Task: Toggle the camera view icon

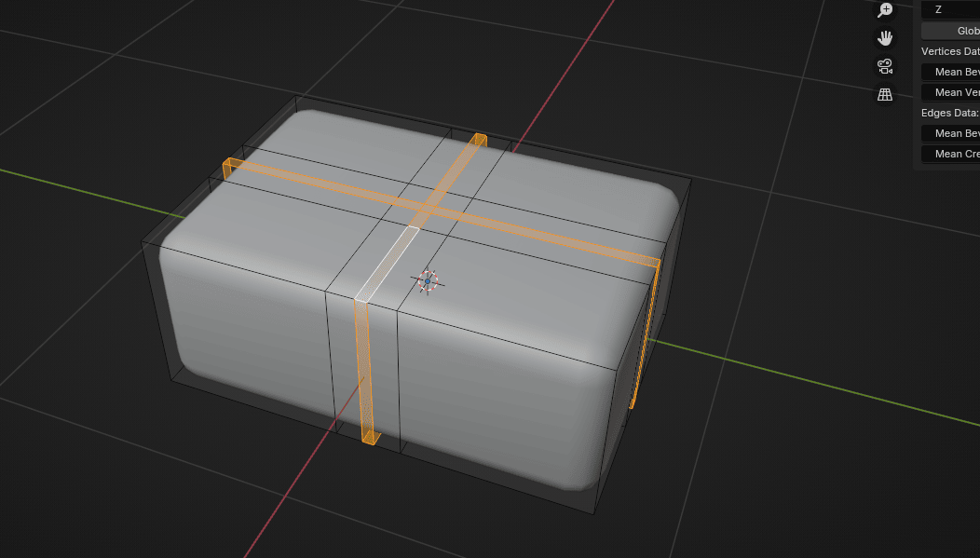Action: coord(884,66)
